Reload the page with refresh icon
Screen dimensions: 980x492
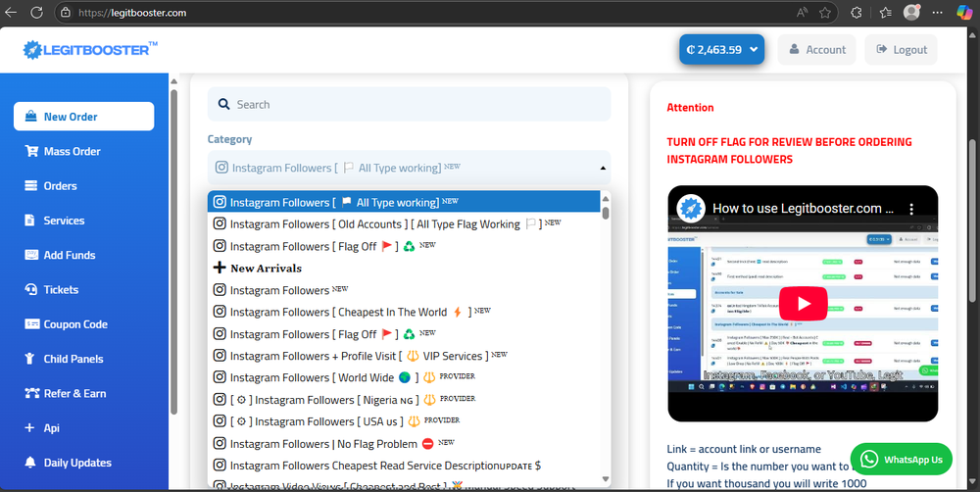(37, 13)
